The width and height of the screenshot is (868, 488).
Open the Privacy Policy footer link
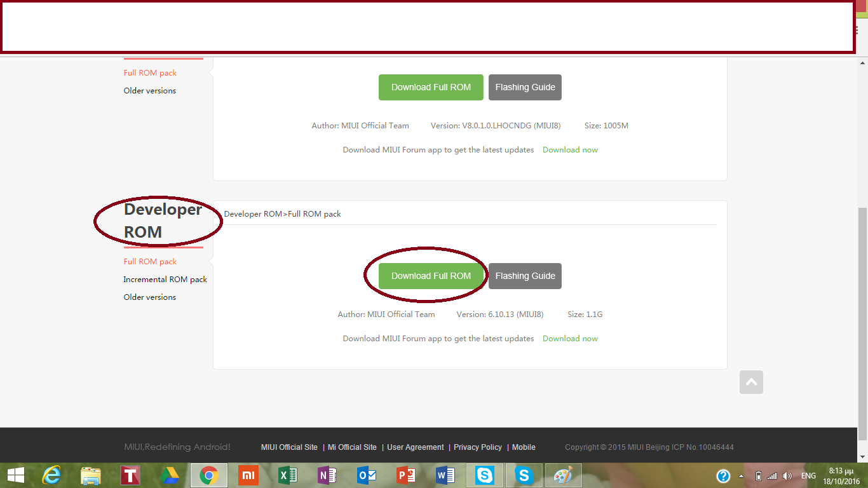[x=478, y=447]
